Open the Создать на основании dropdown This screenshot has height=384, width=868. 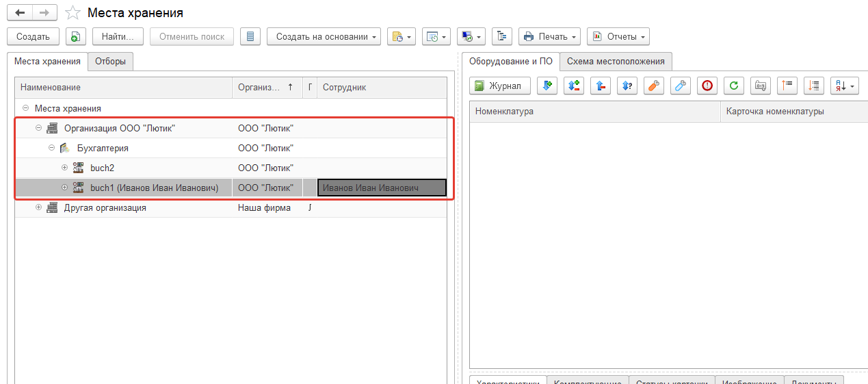pyautogui.click(x=324, y=37)
